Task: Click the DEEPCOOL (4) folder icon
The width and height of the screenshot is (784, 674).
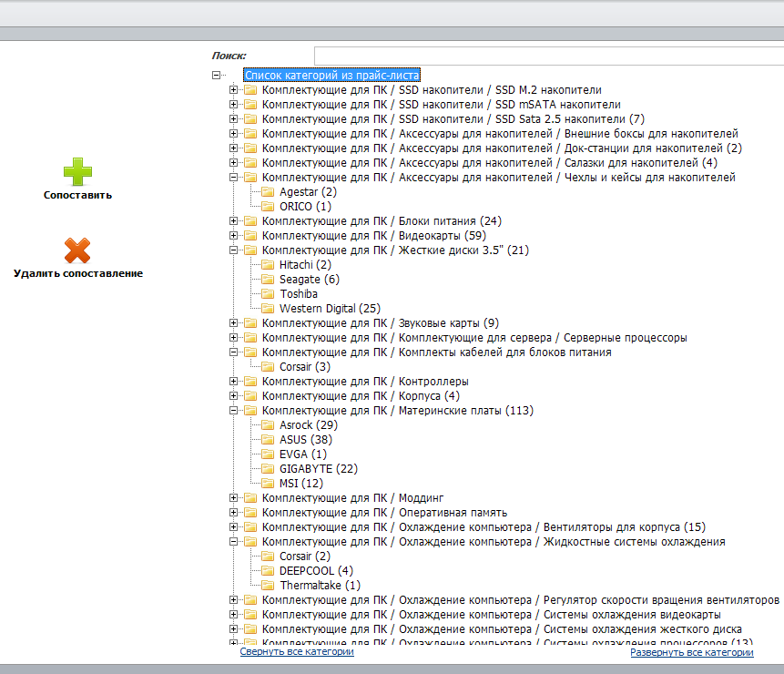Action: pyautogui.click(x=268, y=570)
